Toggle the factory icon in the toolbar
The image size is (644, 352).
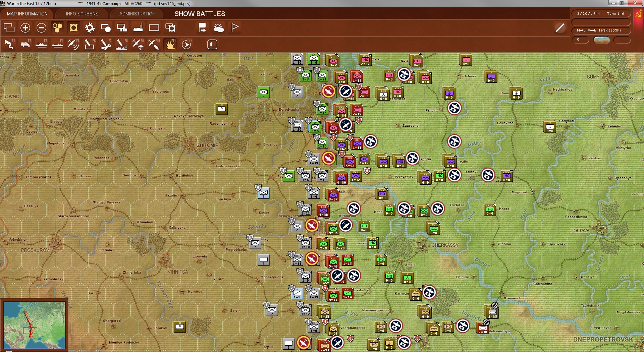point(138,28)
